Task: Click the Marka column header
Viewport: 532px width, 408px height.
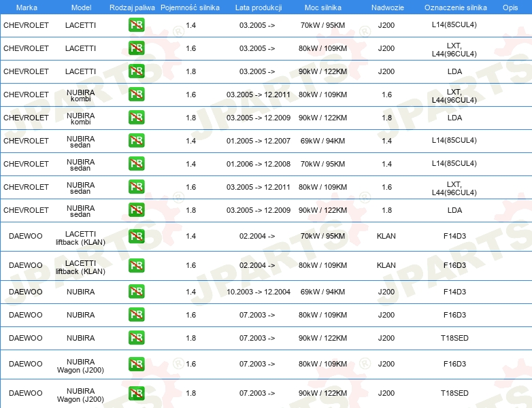Action: tap(27, 7)
